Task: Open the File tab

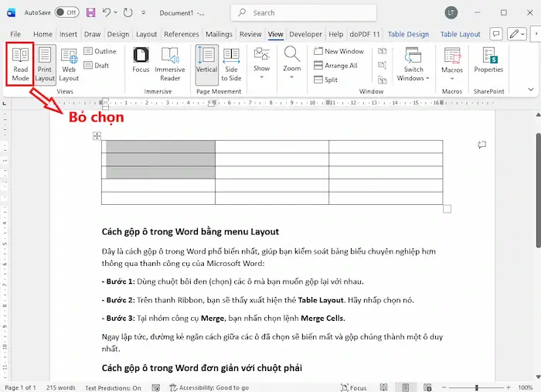Action: point(15,34)
